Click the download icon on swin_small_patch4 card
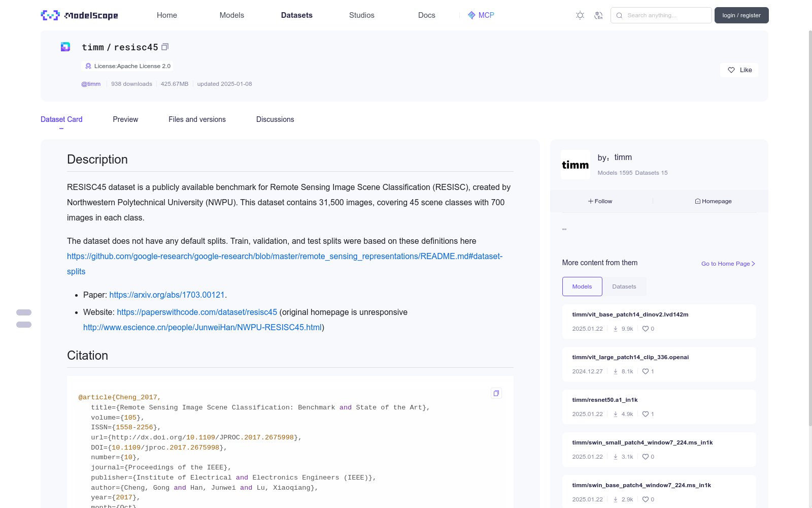Image resolution: width=812 pixels, height=508 pixels. pos(616,457)
